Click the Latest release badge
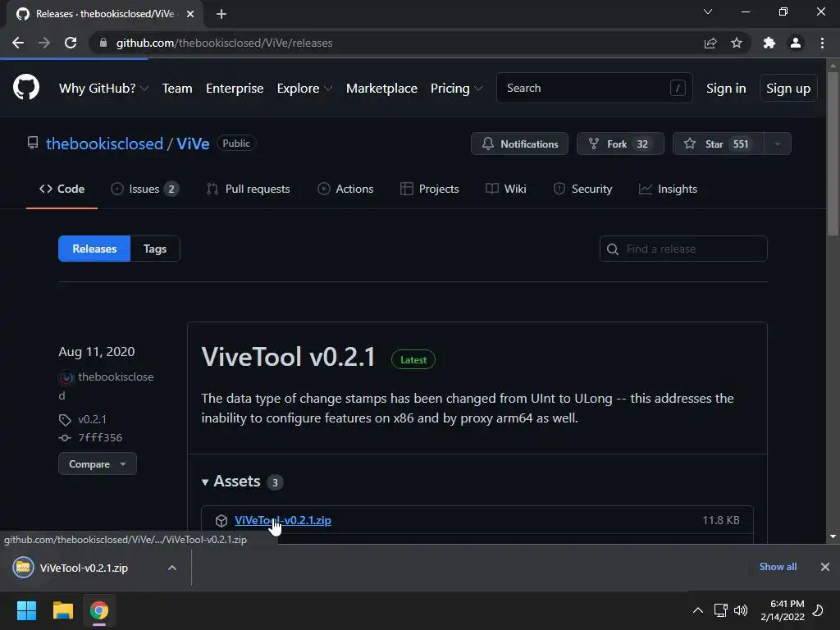The image size is (840, 630). [x=413, y=359]
